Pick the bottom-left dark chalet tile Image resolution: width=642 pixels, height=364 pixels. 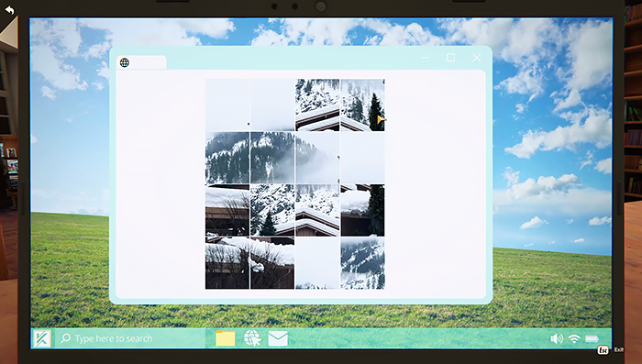tap(227, 263)
